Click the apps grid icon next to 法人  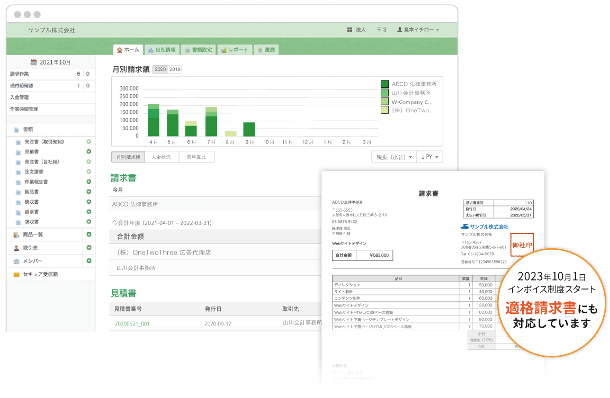(x=349, y=30)
